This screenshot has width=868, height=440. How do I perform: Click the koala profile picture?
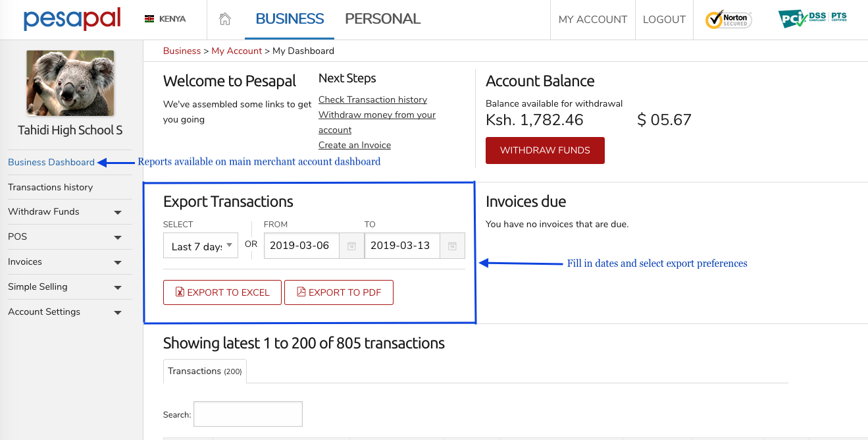tap(70, 83)
